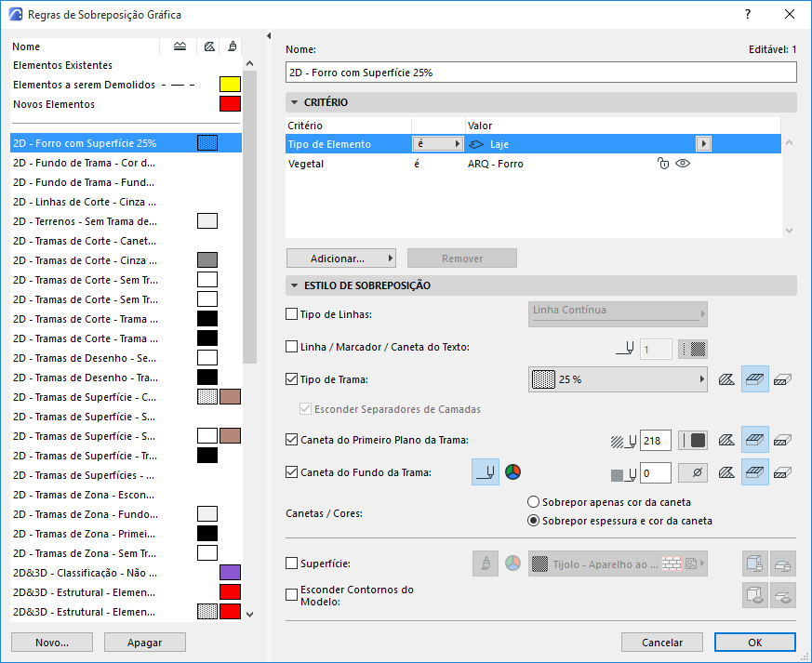Open the Adicionar... criteria dropdown

click(341, 259)
